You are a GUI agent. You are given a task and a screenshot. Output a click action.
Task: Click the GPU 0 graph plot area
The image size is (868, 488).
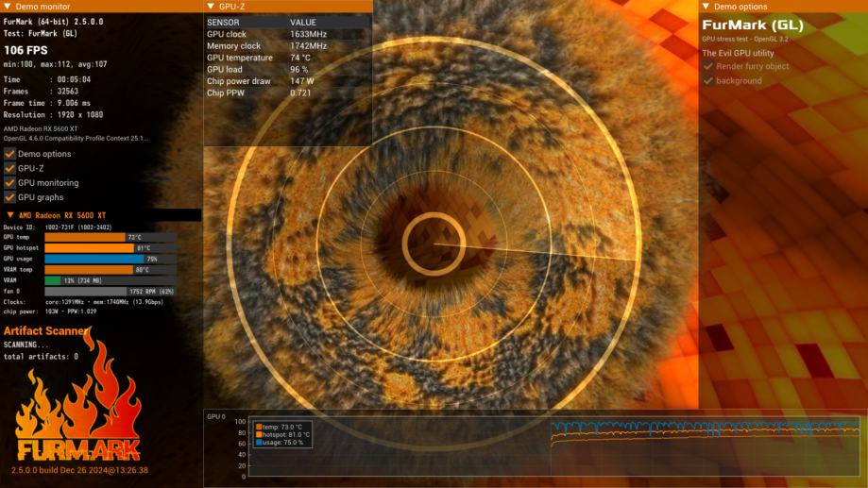click(553, 447)
